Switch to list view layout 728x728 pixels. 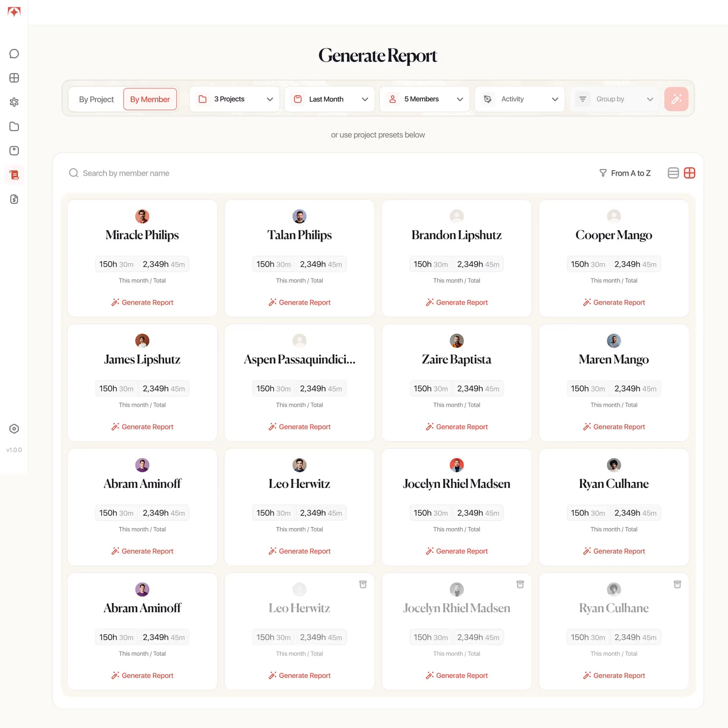click(673, 173)
